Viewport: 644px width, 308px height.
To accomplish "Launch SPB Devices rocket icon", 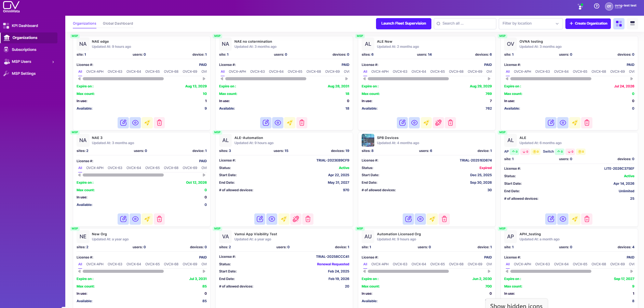I will [x=432, y=219].
